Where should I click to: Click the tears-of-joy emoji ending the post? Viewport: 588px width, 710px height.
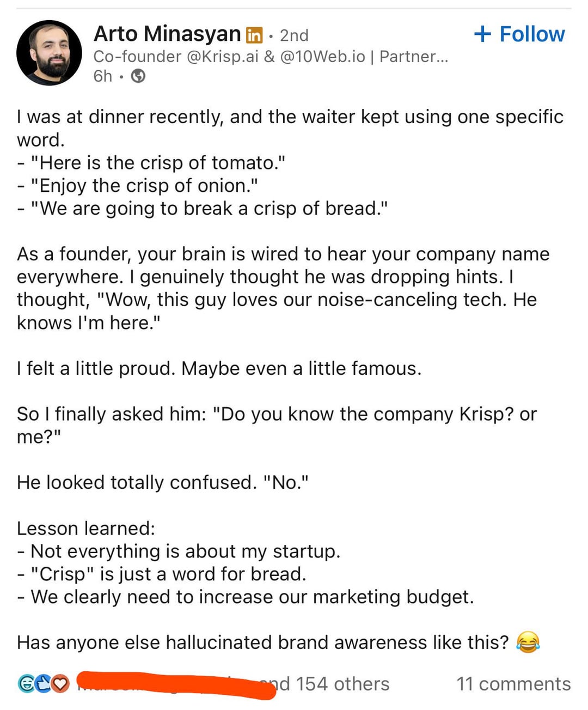click(x=528, y=642)
